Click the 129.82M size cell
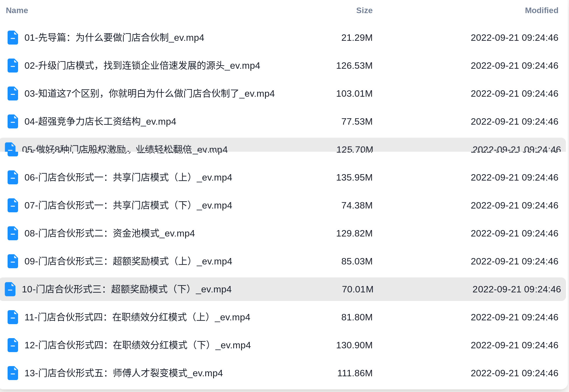The image size is (569, 392). coord(354,233)
